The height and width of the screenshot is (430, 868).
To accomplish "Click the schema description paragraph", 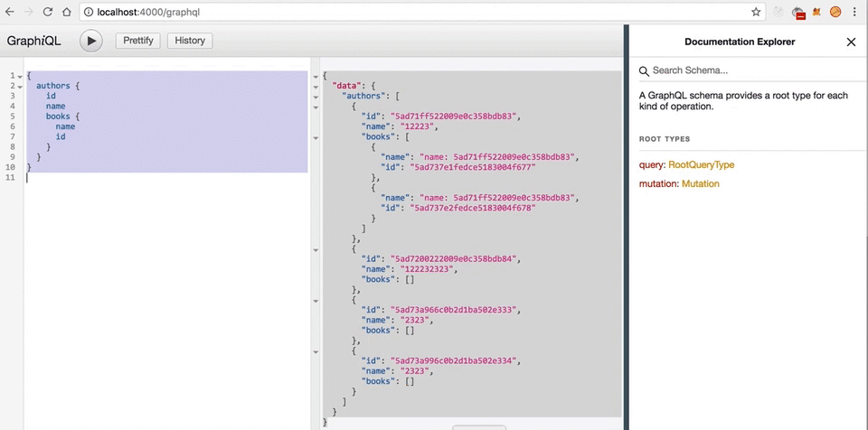I will [x=743, y=101].
